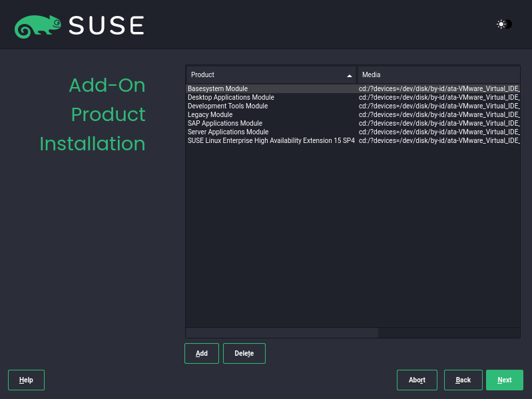Select Desktop Applications Module in the list
The height and width of the screenshot is (399, 532).
pos(353,97)
